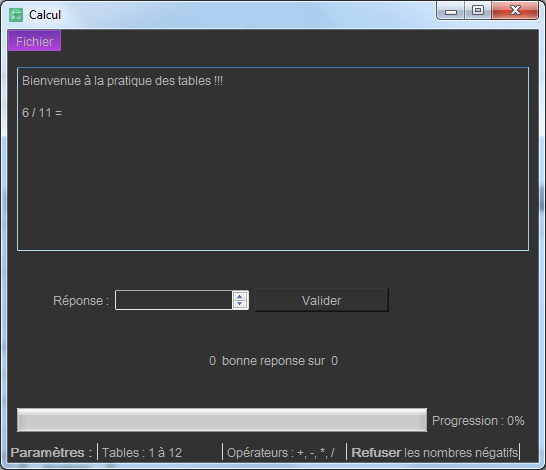The height and width of the screenshot is (470, 546).
Task: Close the Calcul window
Action: [x=515, y=11]
